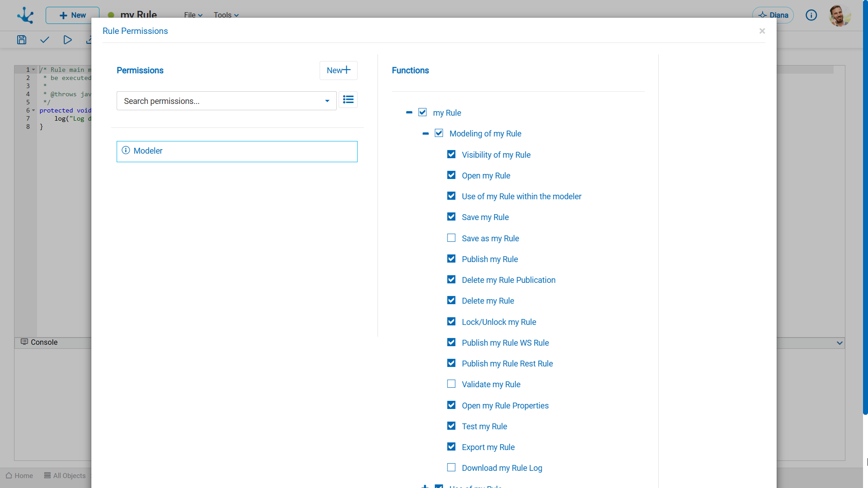Enable Save as my Rule checkbox
The image size is (868, 488).
coord(451,238)
